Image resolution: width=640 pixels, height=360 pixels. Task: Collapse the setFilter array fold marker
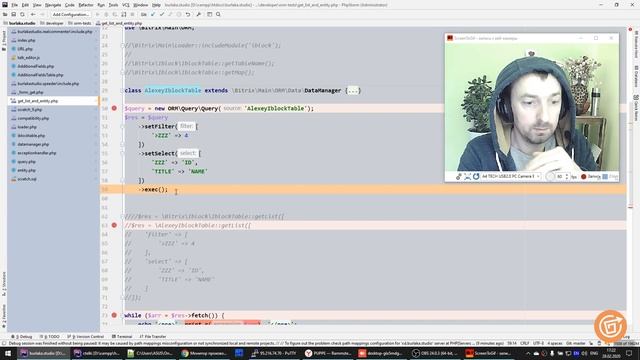pyautogui.click(x=122, y=127)
